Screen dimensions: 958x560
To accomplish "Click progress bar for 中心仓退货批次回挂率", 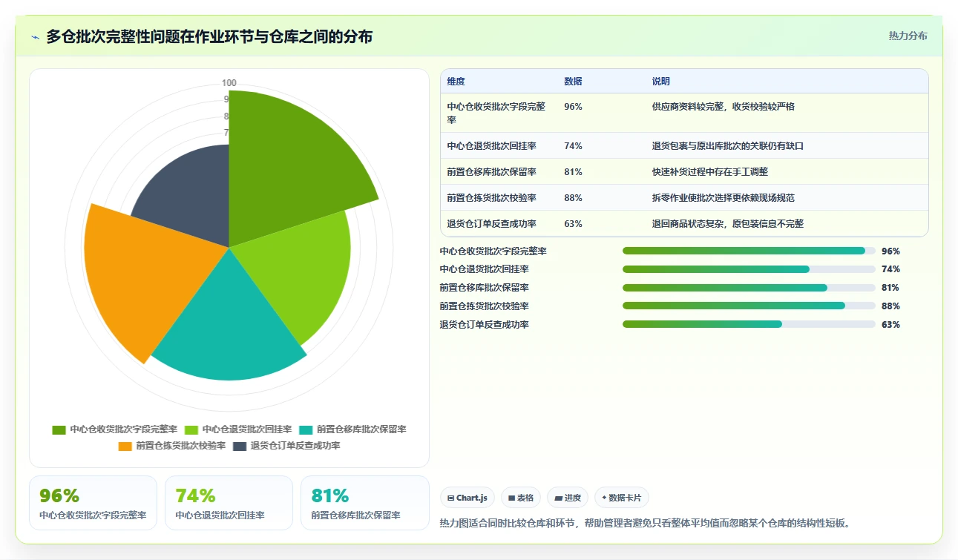I will pos(749,269).
